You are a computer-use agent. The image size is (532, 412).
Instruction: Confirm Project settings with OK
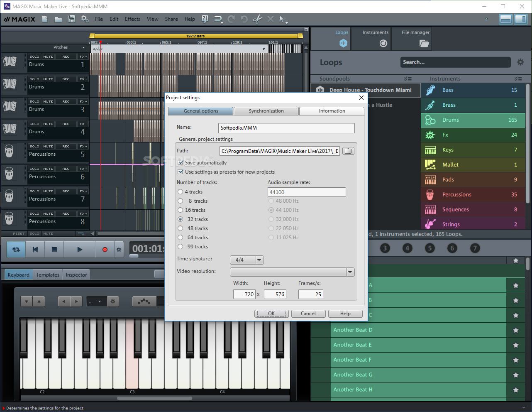pos(271,314)
